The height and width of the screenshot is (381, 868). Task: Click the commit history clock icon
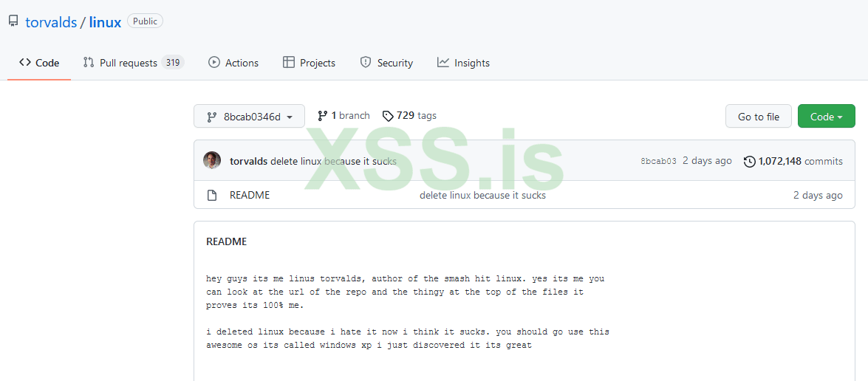(x=750, y=162)
